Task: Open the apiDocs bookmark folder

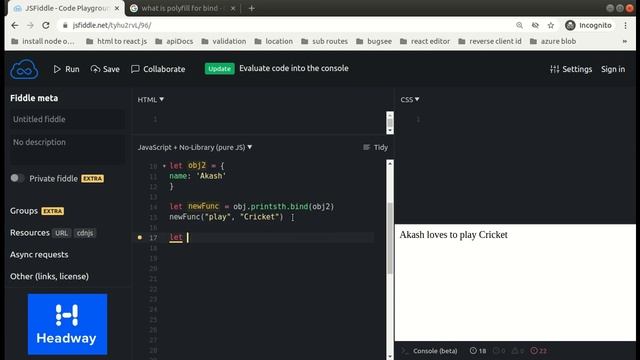Action: (174, 41)
